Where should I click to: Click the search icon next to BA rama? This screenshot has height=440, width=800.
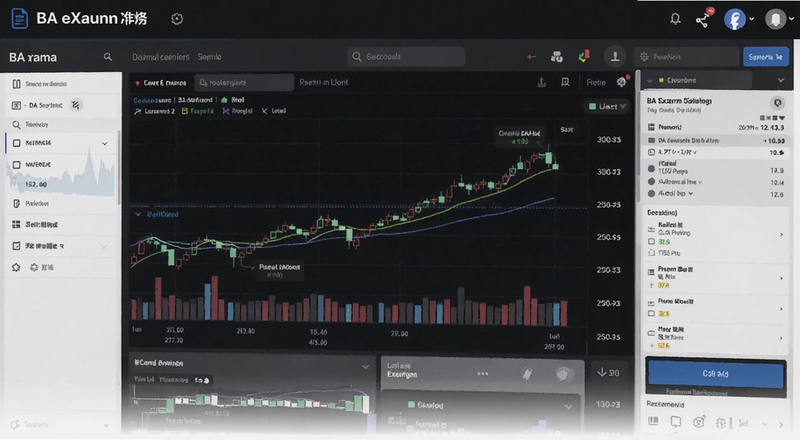[x=107, y=57]
